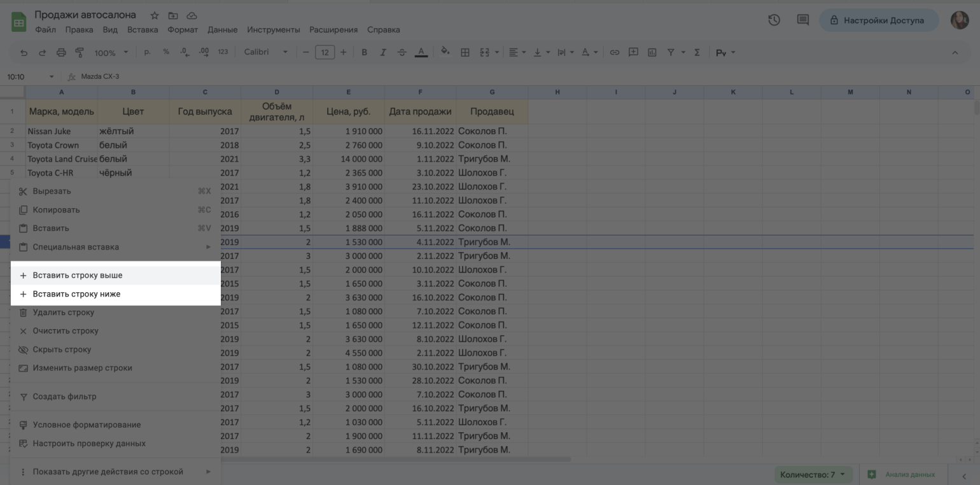This screenshot has height=485, width=980.
Task: Select the paint format roller icon
Action: (x=80, y=53)
